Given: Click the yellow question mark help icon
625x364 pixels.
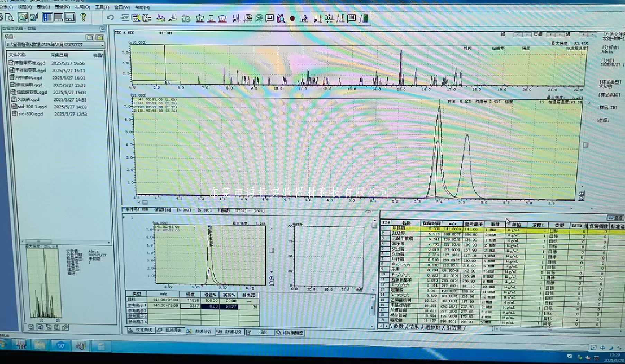Looking at the screenshot, I should tap(83, 17).
